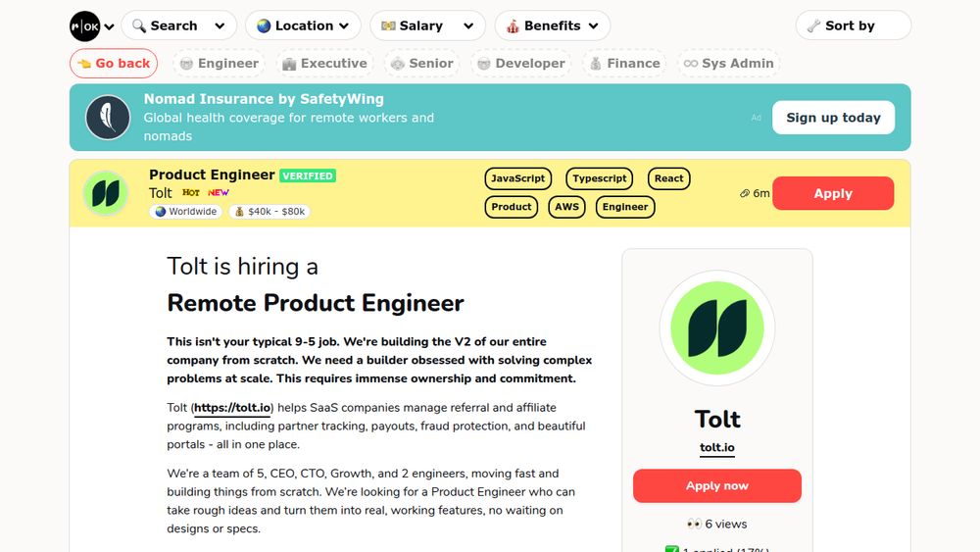The image size is (980, 552).
Task: Filter jobs by Sys Admin tag
Action: (x=729, y=63)
